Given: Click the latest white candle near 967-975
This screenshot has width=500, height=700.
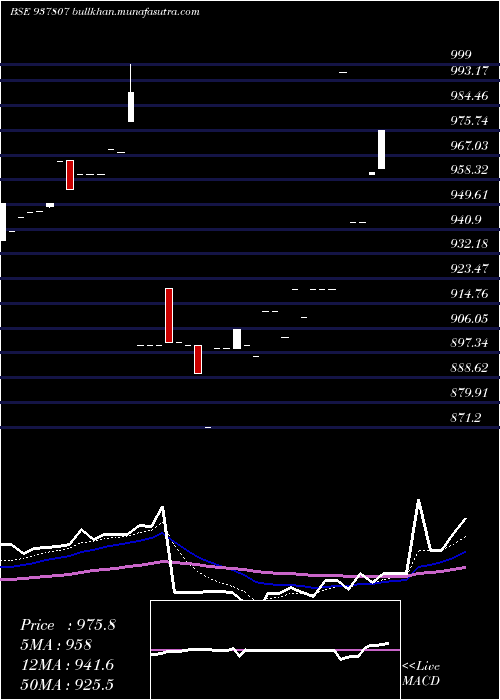Looking at the screenshot, I should coord(381,150).
